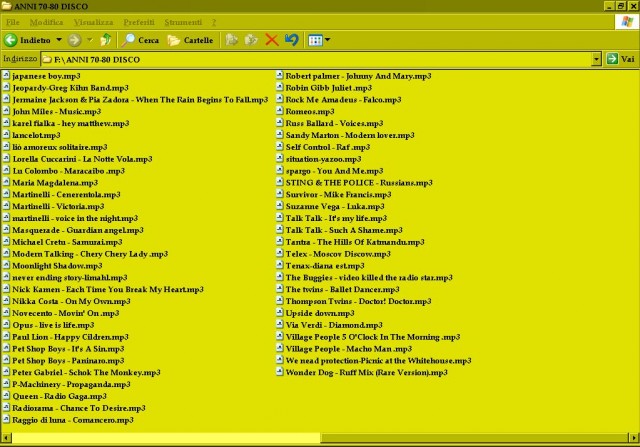
Task: Click the forward navigation arrow
Action: (x=73, y=40)
